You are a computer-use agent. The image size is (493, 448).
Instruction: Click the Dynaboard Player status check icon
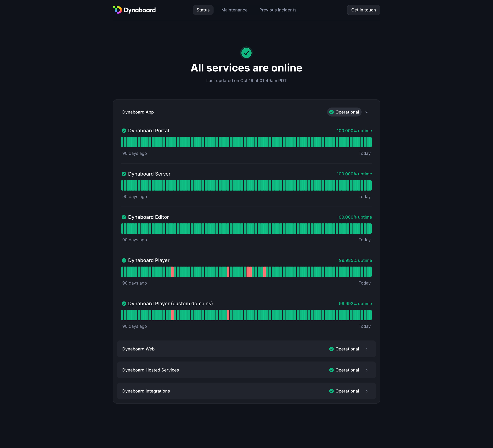[124, 260]
